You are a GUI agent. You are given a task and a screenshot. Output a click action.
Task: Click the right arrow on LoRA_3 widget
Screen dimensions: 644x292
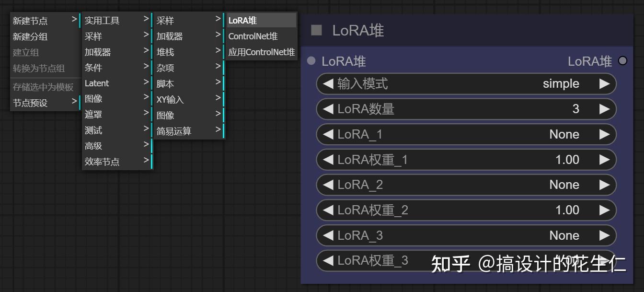pos(605,235)
